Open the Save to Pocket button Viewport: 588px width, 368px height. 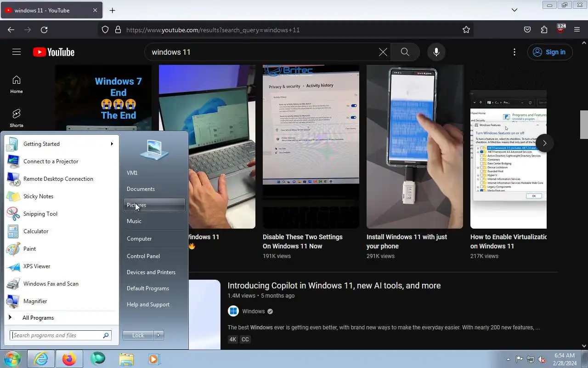527,29
